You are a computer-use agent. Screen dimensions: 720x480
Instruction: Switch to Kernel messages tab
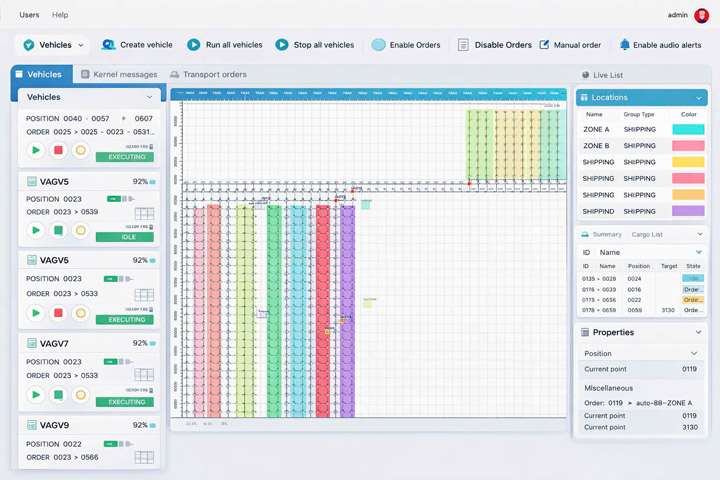118,75
